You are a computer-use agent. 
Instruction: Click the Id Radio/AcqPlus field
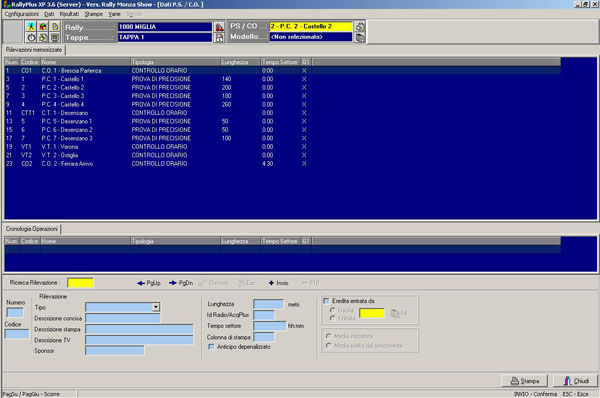pyautogui.click(x=264, y=315)
